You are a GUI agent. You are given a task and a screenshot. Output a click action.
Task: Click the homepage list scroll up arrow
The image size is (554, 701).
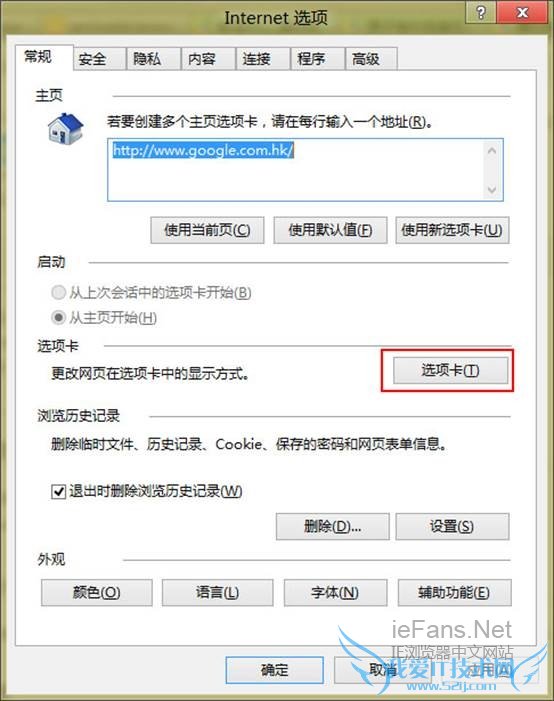[x=492, y=151]
